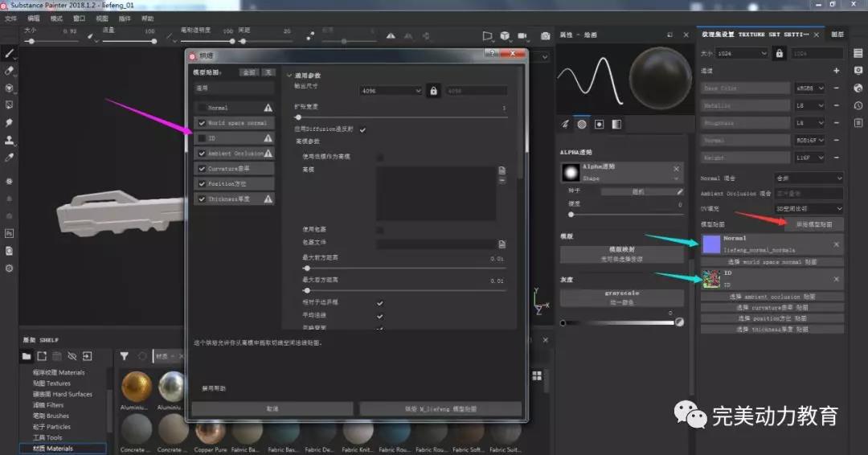
Task: Pick the Material Picker eyedropper tool
Action: [x=10, y=158]
